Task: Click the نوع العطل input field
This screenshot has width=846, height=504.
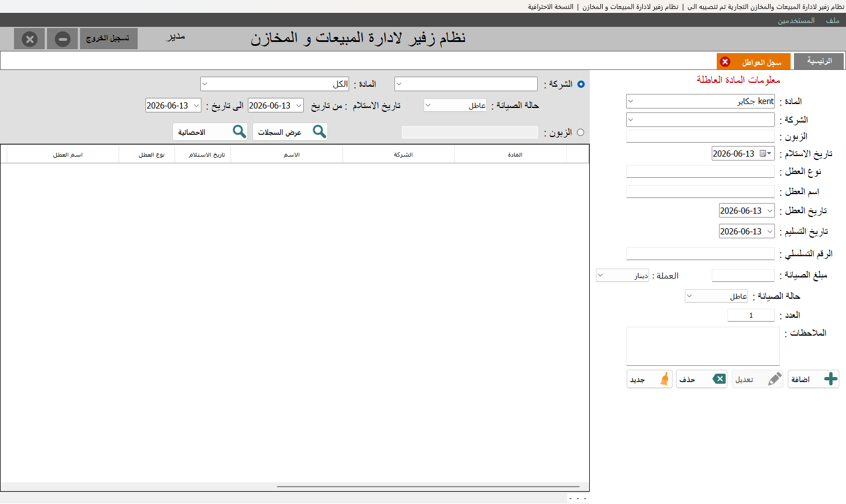Action: (x=700, y=171)
